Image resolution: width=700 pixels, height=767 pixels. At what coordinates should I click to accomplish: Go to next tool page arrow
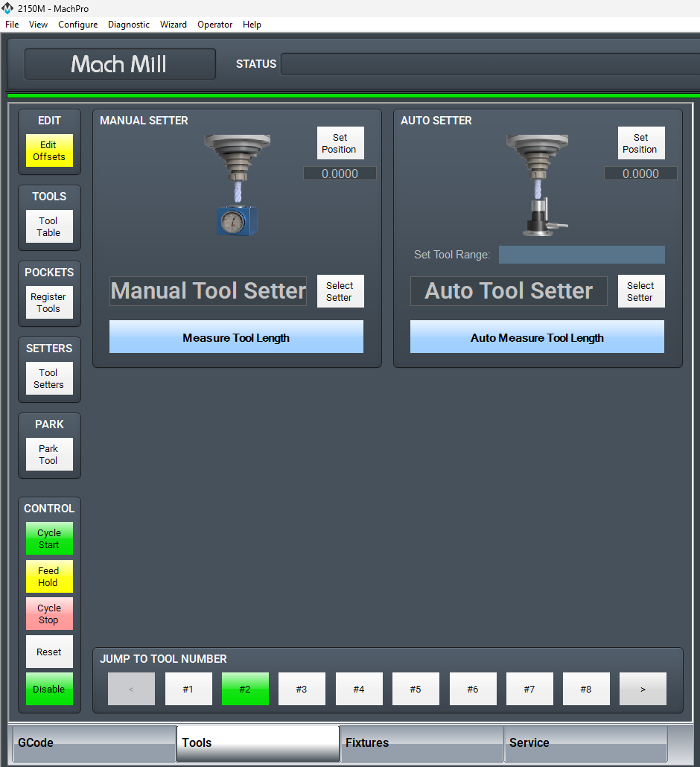click(643, 689)
